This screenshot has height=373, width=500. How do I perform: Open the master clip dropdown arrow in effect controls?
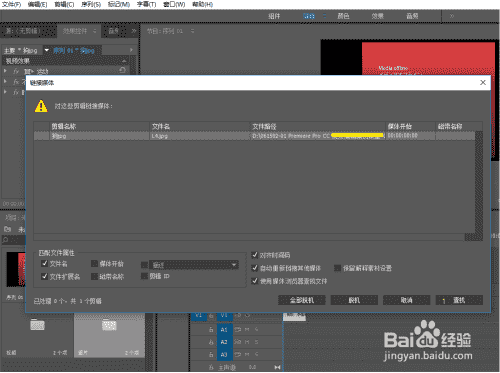(47, 50)
